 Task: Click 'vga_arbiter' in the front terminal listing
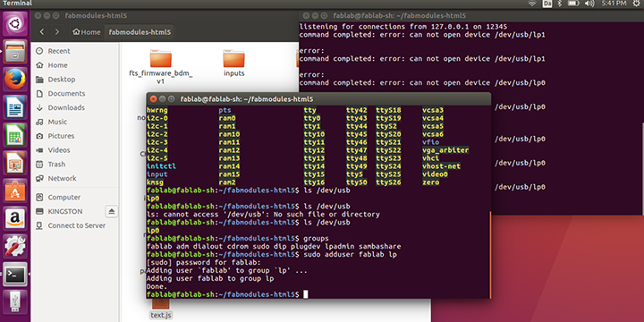(445, 150)
